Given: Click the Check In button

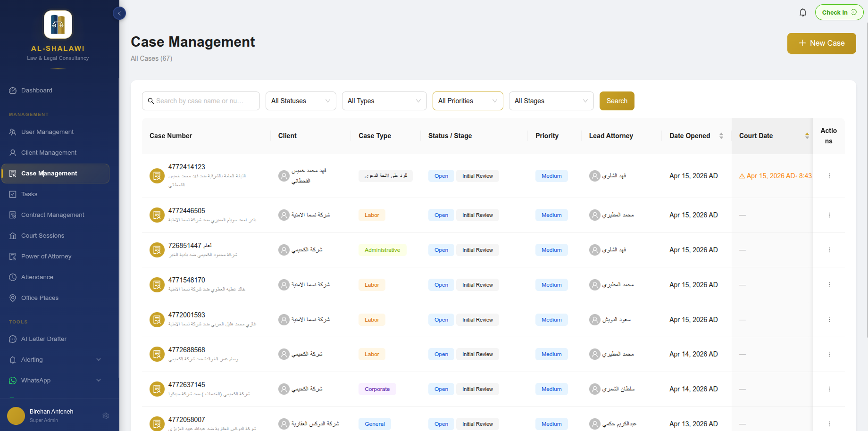Looking at the screenshot, I should coord(839,12).
